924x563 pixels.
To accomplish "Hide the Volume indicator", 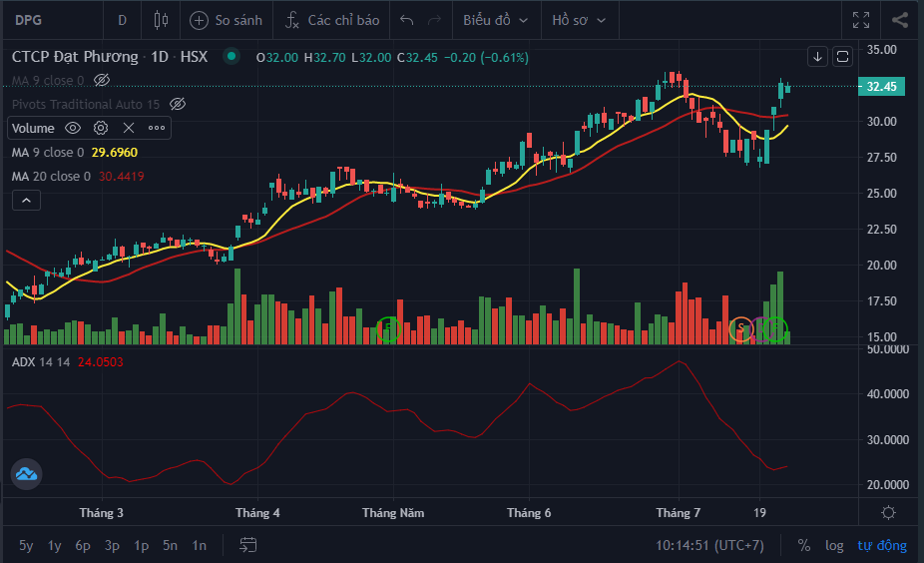I will click(x=73, y=128).
